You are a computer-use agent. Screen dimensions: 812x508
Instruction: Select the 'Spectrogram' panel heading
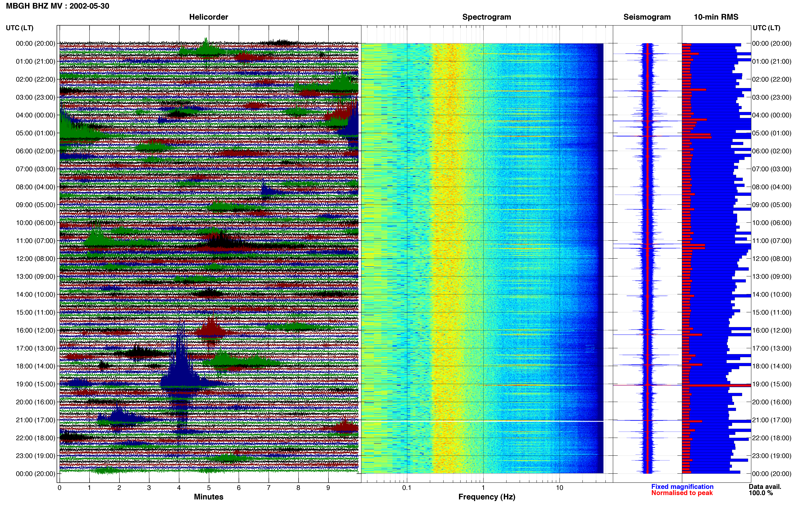[x=487, y=17]
